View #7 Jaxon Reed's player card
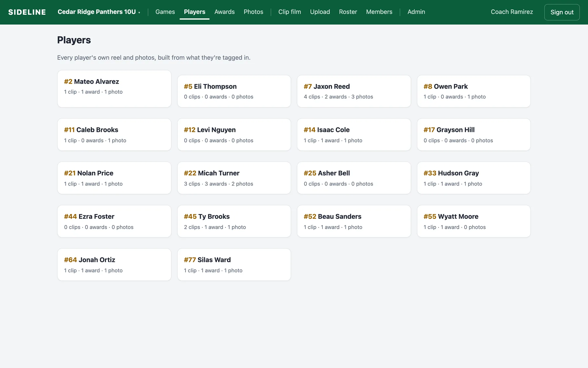588x368 pixels. [354, 91]
